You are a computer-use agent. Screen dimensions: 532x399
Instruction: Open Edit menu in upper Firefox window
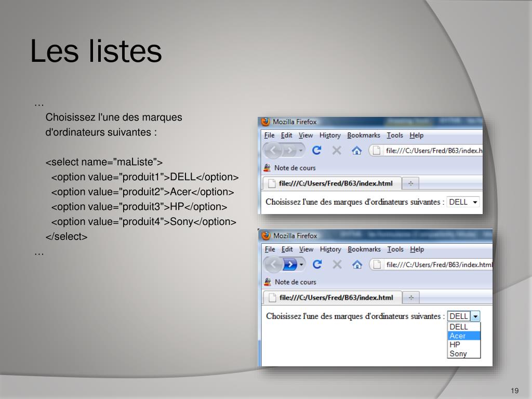(286, 135)
